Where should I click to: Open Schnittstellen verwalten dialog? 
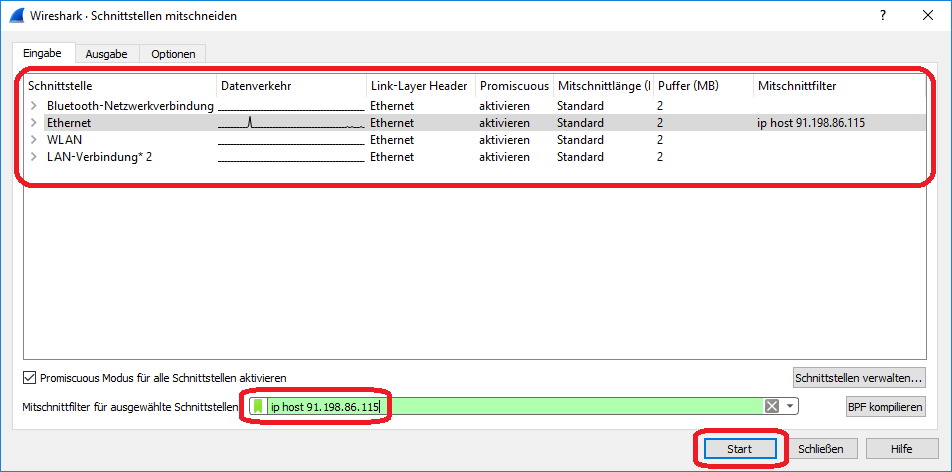click(x=859, y=377)
